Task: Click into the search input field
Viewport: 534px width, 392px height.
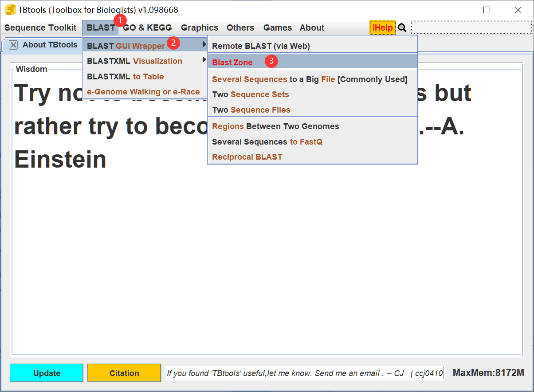Action: (471, 27)
